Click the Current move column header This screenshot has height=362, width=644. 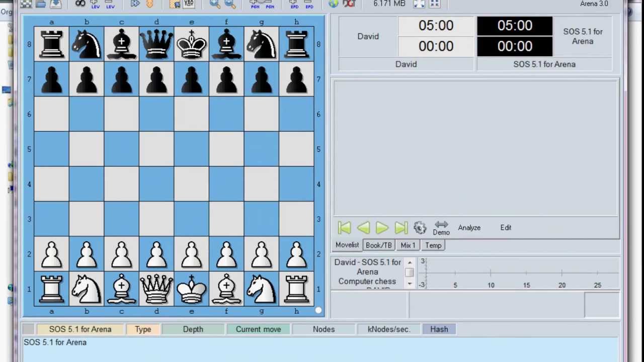tap(258, 329)
